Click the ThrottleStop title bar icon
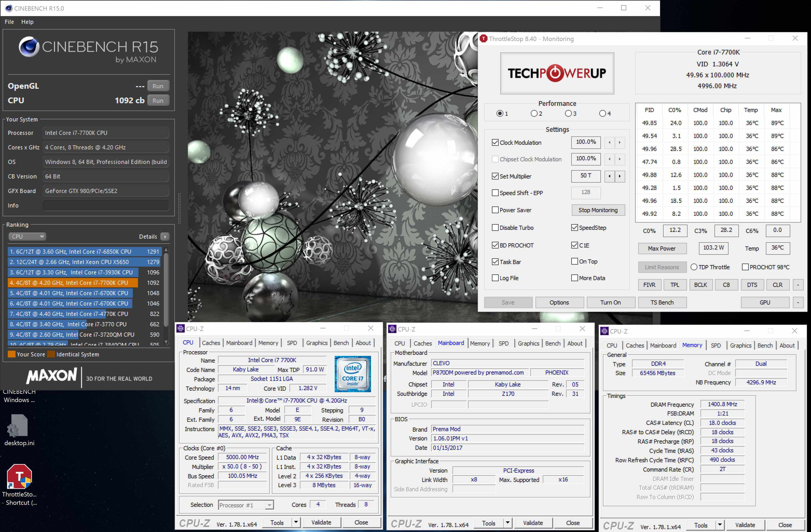 [483, 38]
